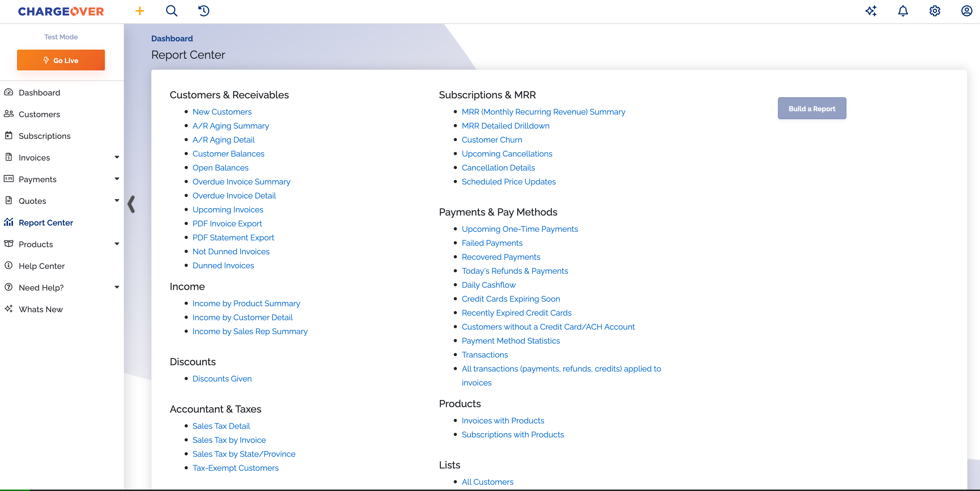This screenshot has width=980, height=491.
Task: Open the A/R Aging Summary report
Action: (231, 126)
